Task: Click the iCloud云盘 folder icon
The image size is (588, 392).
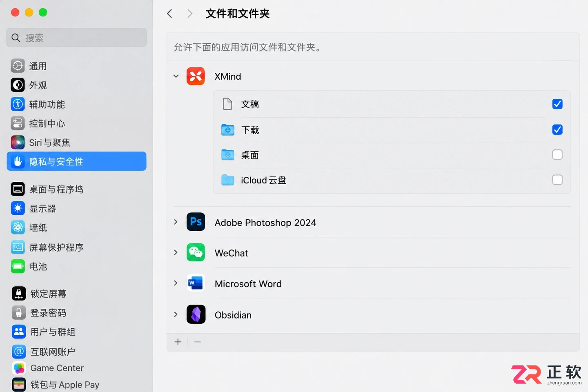Action: click(228, 180)
